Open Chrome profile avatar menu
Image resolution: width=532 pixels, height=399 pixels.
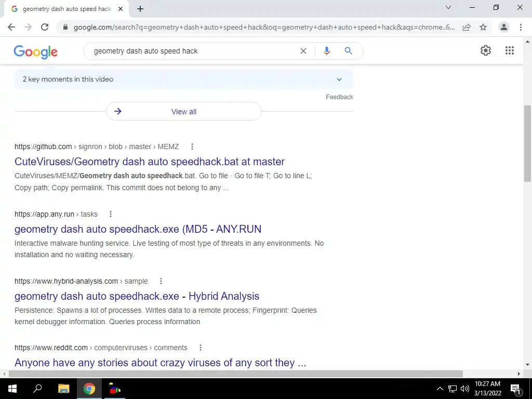coord(504,27)
